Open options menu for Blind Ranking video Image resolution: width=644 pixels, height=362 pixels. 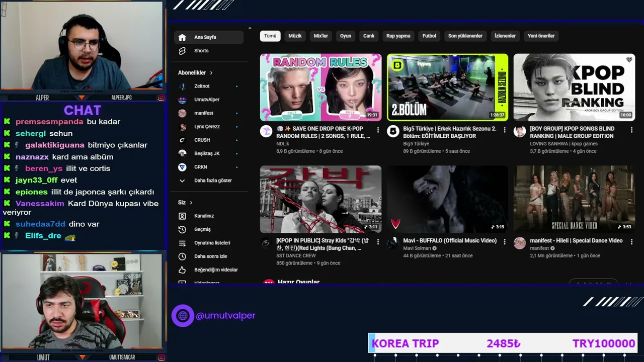[631, 130]
